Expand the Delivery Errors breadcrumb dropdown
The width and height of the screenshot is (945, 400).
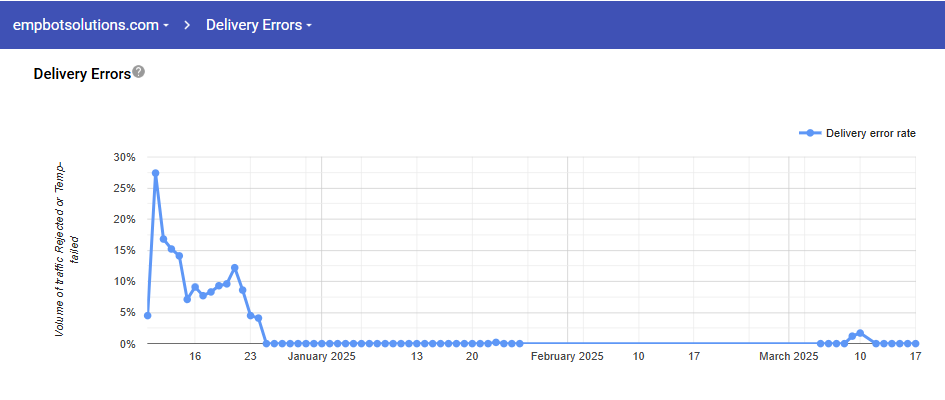coord(259,25)
